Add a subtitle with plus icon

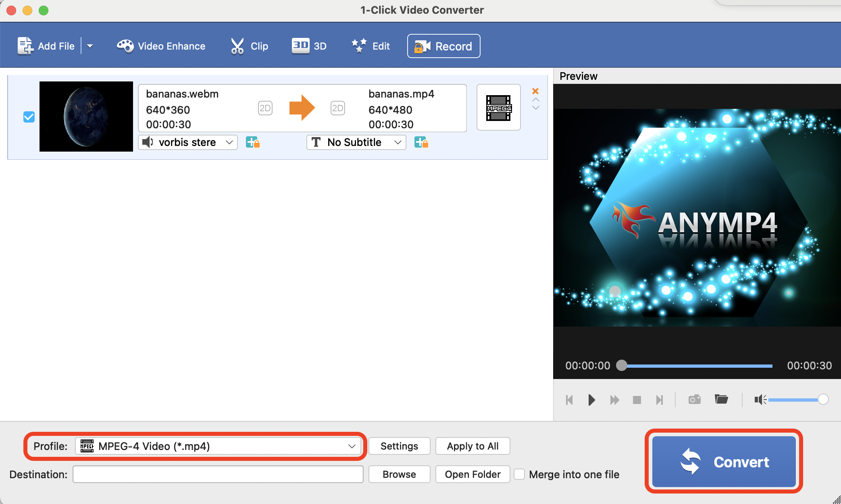point(421,142)
